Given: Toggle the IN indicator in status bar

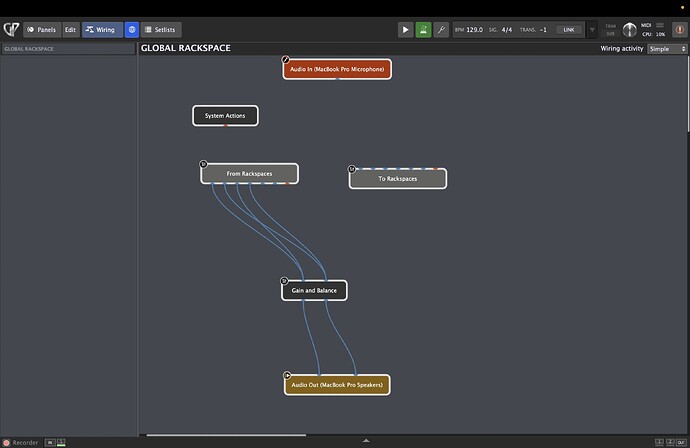Looking at the screenshot, I should pos(50,443).
